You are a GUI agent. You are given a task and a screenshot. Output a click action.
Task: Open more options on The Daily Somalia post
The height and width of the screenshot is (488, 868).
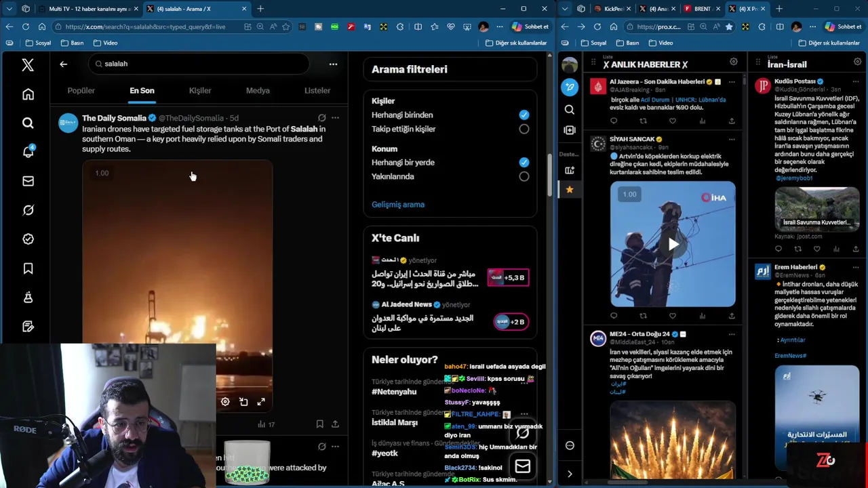(x=335, y=118)
